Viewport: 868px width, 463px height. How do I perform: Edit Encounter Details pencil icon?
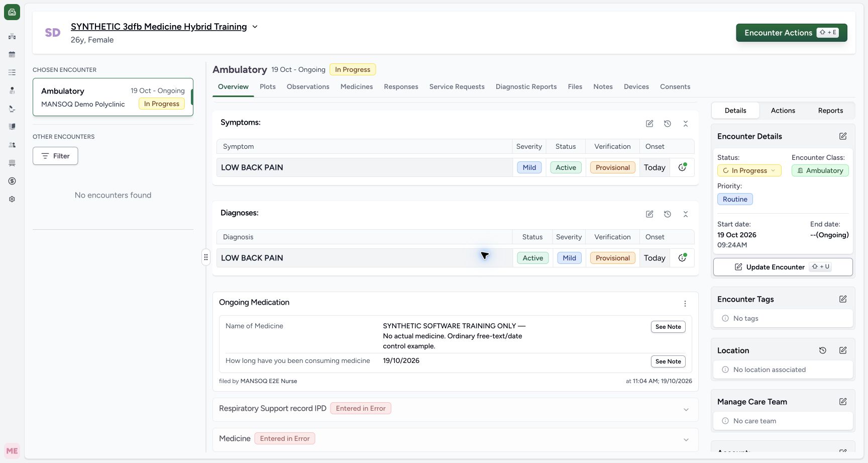[843, 136]
